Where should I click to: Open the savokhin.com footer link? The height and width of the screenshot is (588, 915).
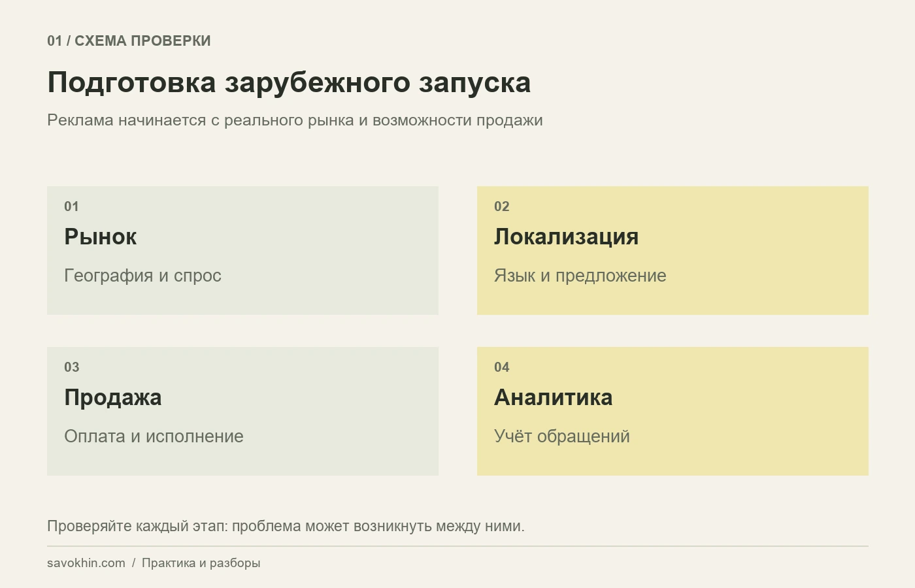coord(86,563)
